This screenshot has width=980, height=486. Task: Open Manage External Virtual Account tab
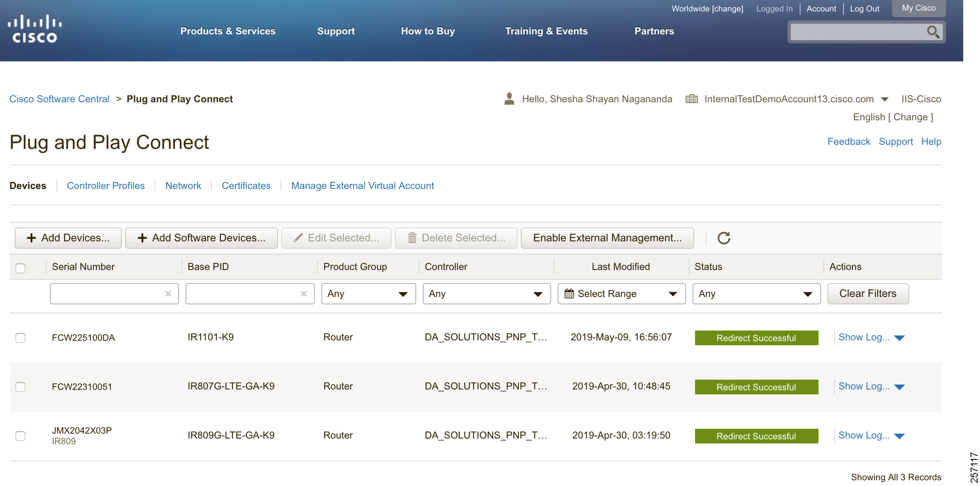[x=362, y=186]
